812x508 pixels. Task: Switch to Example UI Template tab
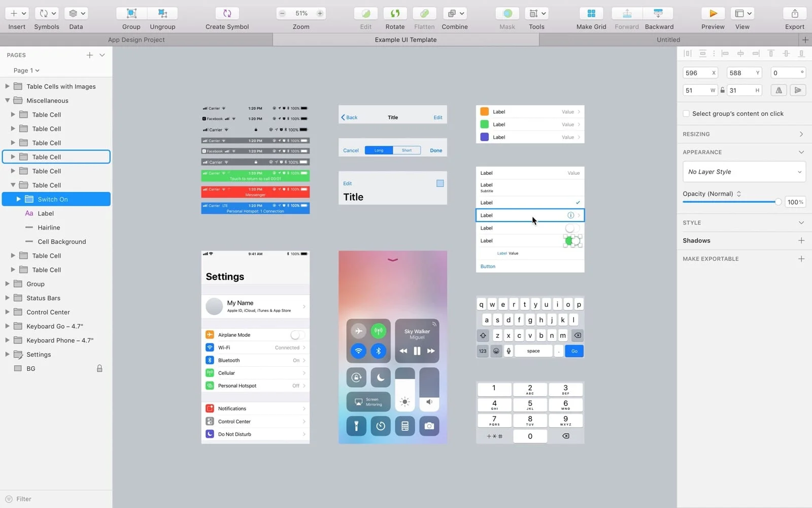click(405, 40)
